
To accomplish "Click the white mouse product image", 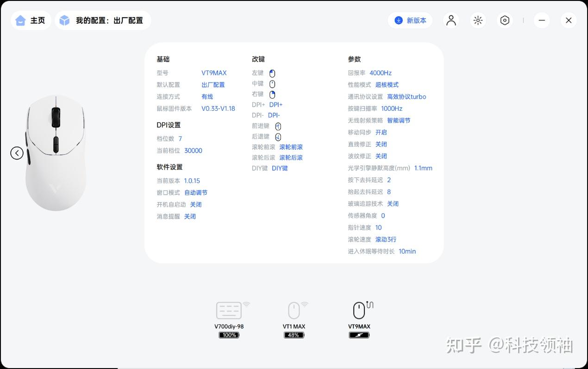I will 56,153.
